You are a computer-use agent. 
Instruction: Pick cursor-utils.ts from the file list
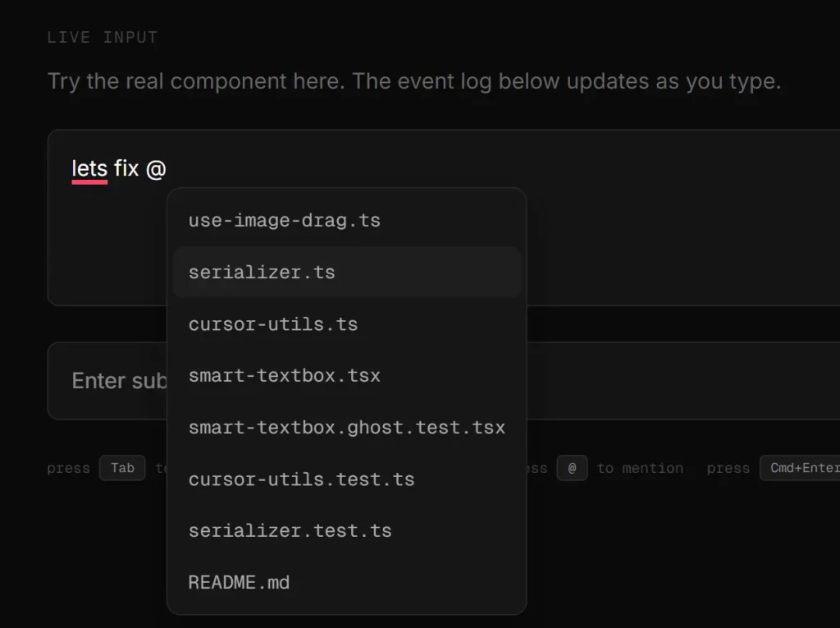(273, 323)
